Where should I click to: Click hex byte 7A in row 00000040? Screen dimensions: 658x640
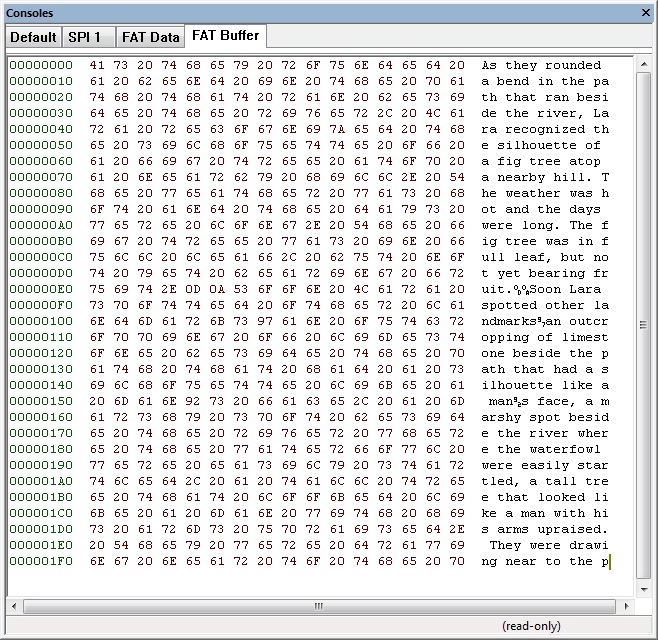[x=337, y=129]
